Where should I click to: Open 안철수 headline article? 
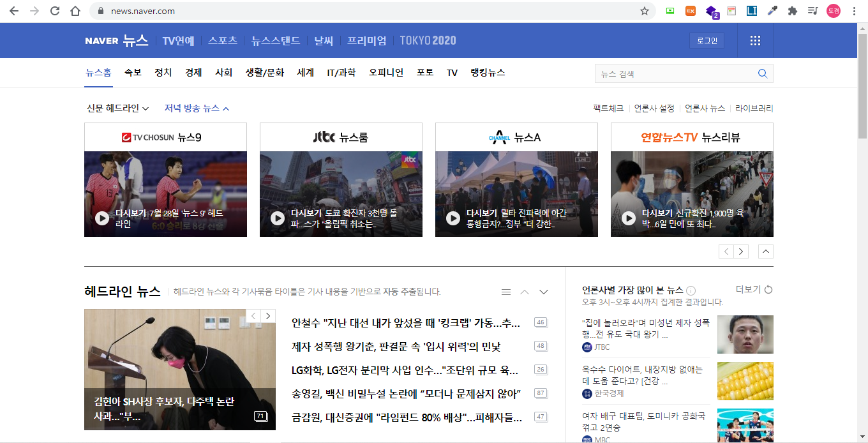tap(406, 322)
